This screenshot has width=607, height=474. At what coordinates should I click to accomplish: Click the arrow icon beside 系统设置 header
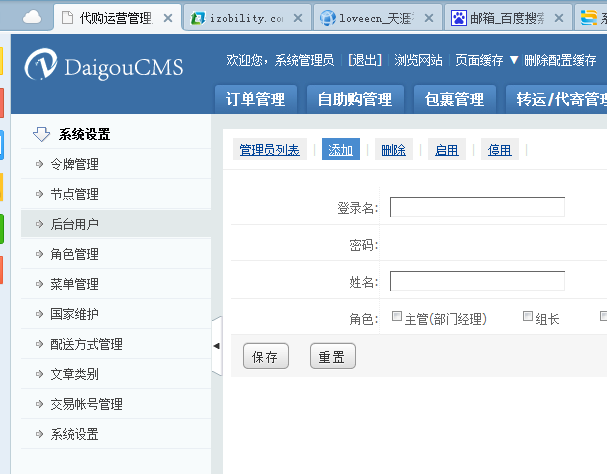[41, 134]
